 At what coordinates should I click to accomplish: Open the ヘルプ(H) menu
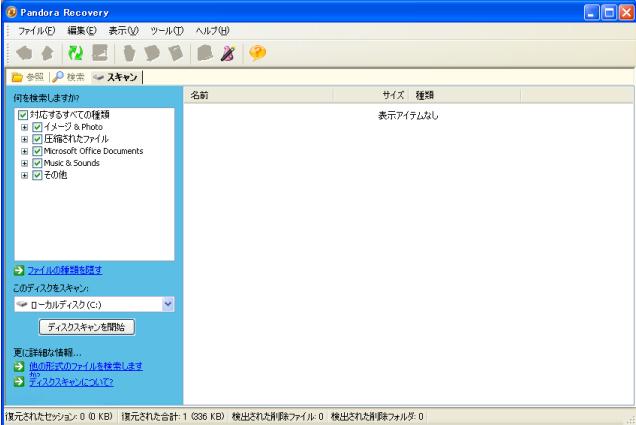(213, 31)
